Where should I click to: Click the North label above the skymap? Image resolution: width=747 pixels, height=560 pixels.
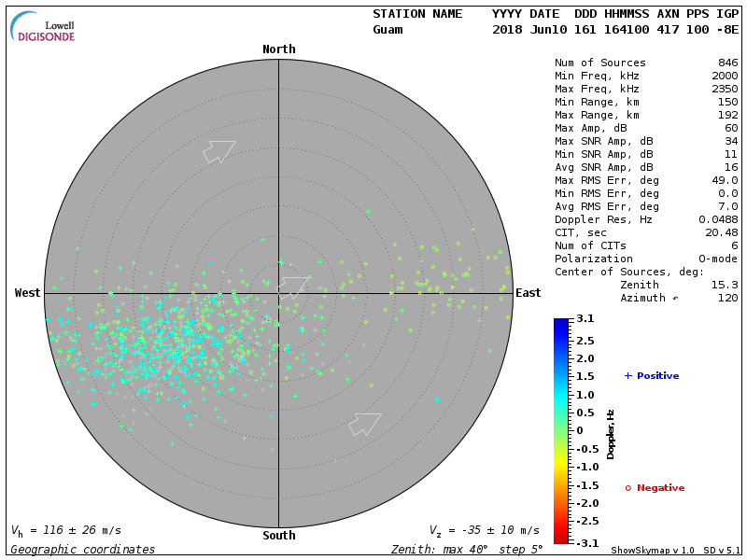pos(278,49)
